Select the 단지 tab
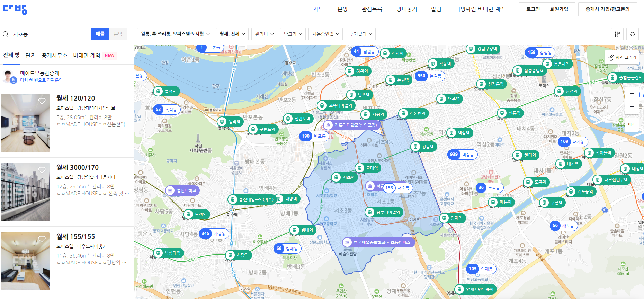The height and width of the screenshot is (299, 644). [31, 55]
